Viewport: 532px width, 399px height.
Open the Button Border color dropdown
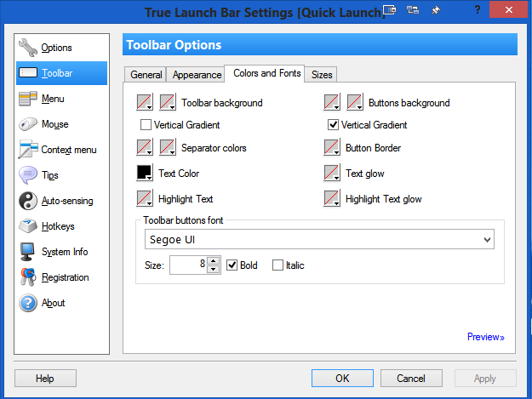click(332, 148)
